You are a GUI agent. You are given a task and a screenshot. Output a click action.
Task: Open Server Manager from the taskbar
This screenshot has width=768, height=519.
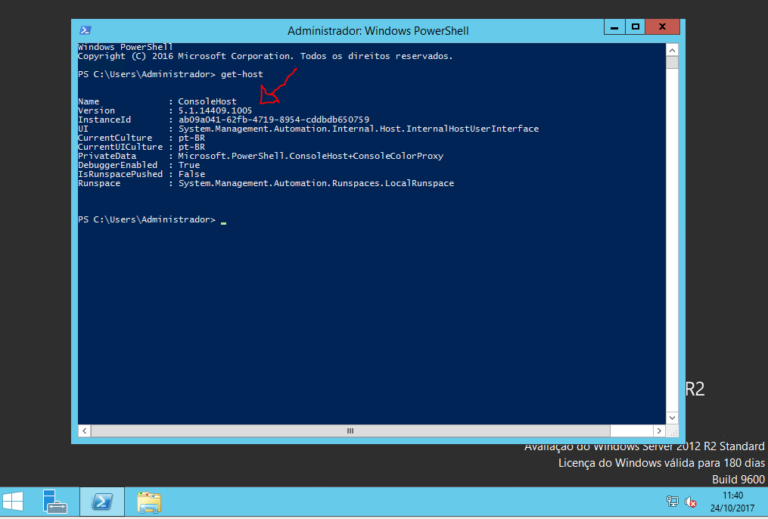pos(56,502)
